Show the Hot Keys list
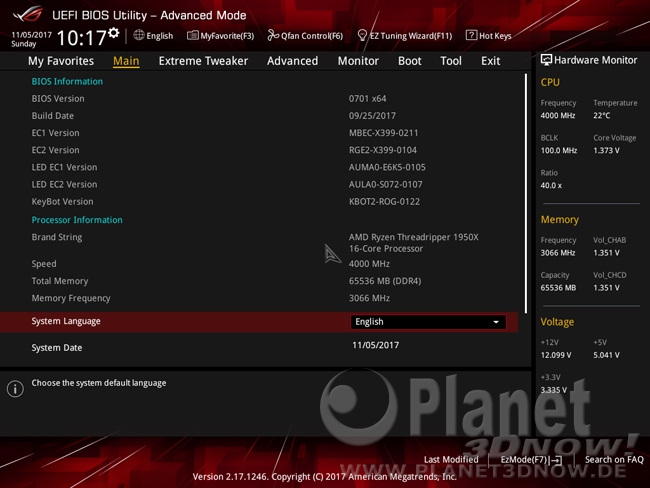 point(489,36)
